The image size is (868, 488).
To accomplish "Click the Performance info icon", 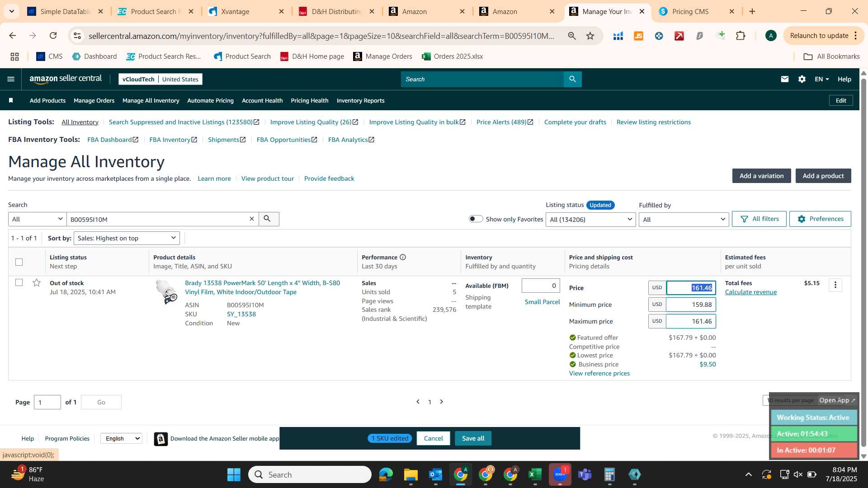I will click(403, 257).
